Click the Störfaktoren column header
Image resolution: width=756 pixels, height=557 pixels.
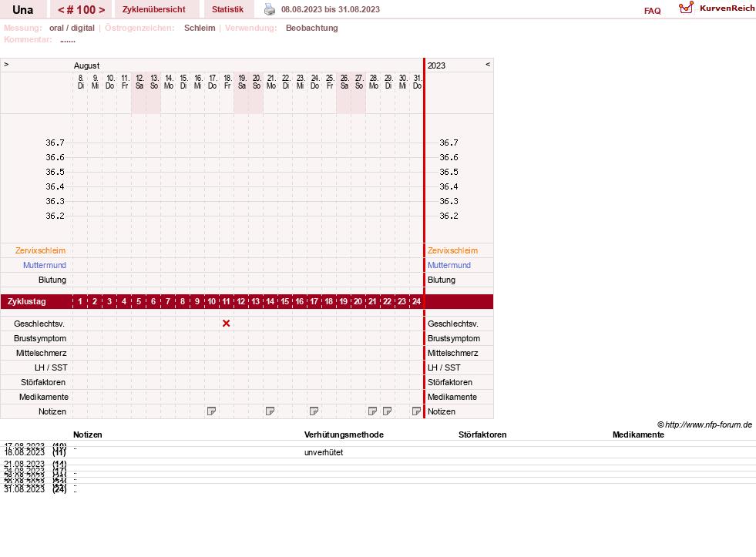482,435
